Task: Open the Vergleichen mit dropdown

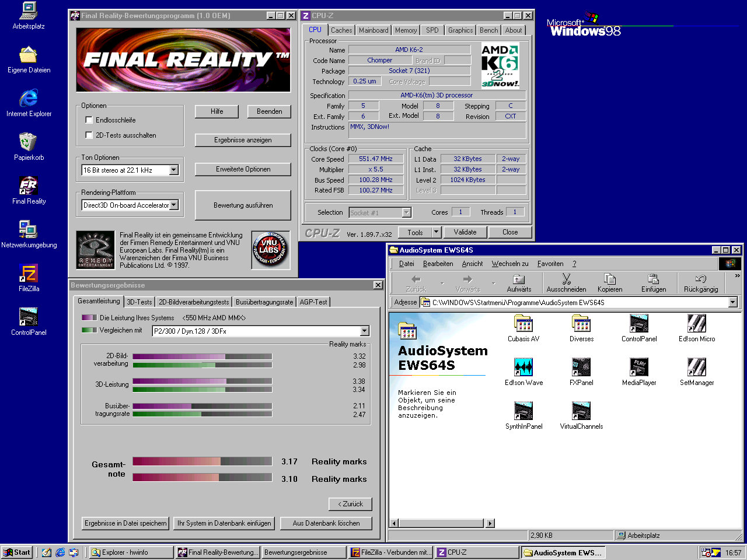Action: click(365, 331)
